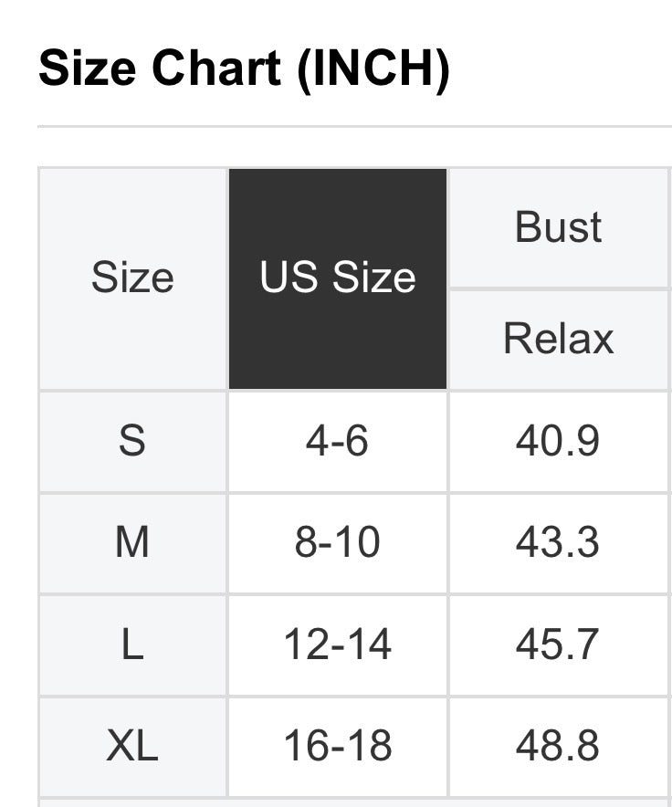
Task: Click the "Relax" sub-header under Bust
Action: (559, 339)
